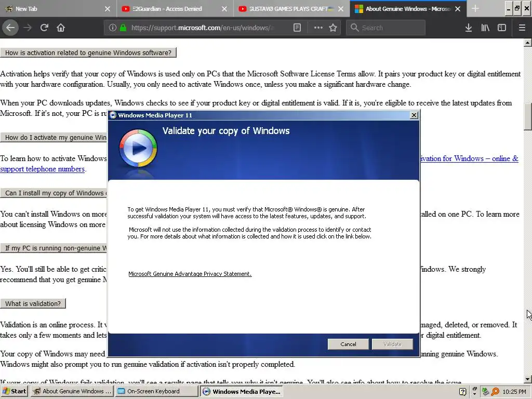
Task: Click page scrollbar up arrow
Action: [528, 43]
